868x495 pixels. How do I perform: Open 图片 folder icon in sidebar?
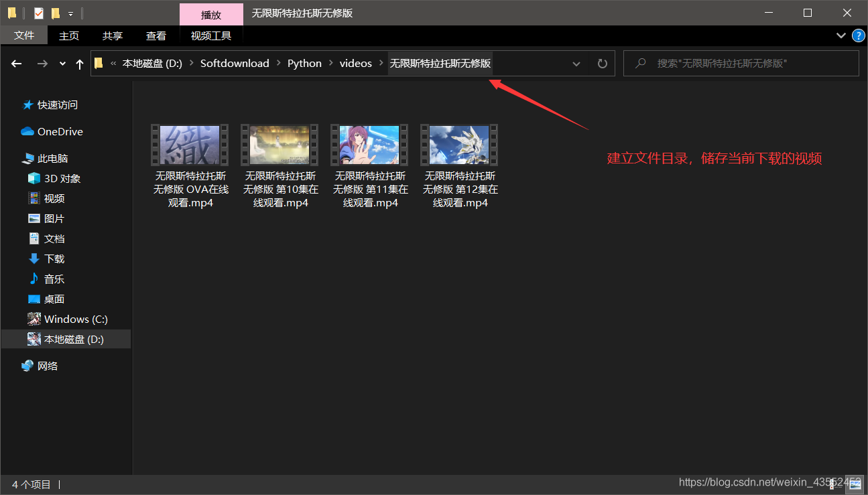pos(34,218)
